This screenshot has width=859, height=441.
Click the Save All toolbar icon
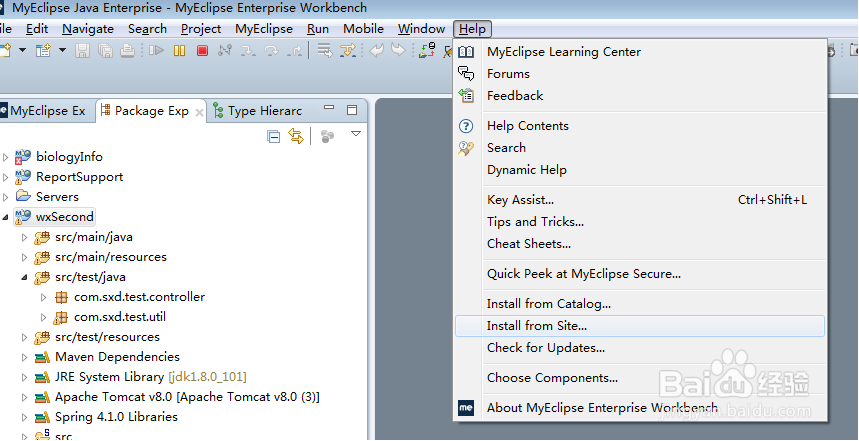105,51
